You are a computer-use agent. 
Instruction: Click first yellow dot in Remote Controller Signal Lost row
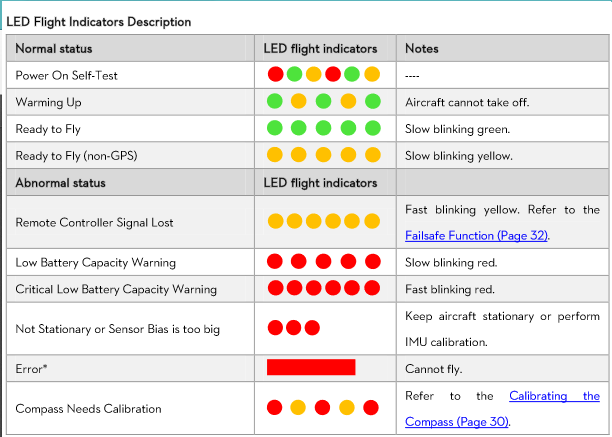point(275,221)
